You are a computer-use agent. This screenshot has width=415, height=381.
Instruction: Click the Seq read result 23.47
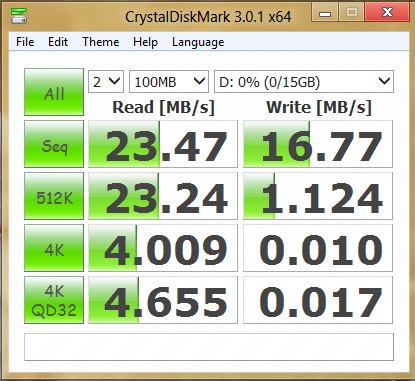(x=163, y=144)
